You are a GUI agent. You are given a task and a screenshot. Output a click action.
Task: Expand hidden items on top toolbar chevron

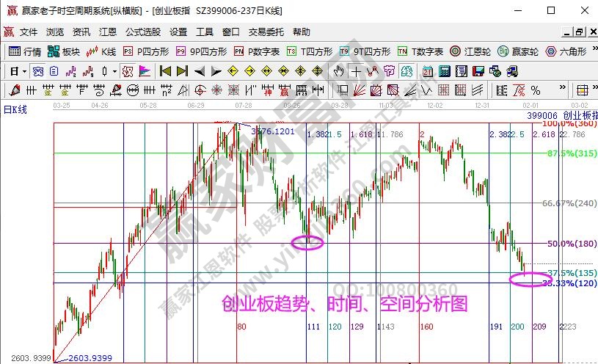[x=592, y=51]
